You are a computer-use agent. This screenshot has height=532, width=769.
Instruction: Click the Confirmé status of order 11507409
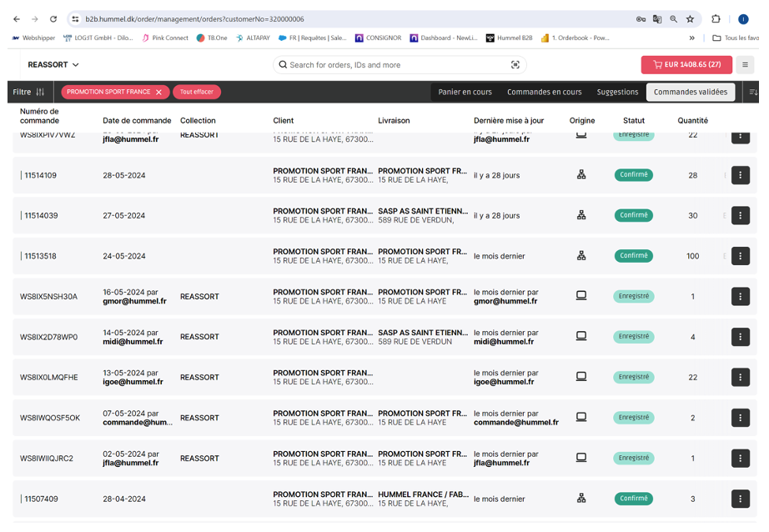[x=634, y=498]
